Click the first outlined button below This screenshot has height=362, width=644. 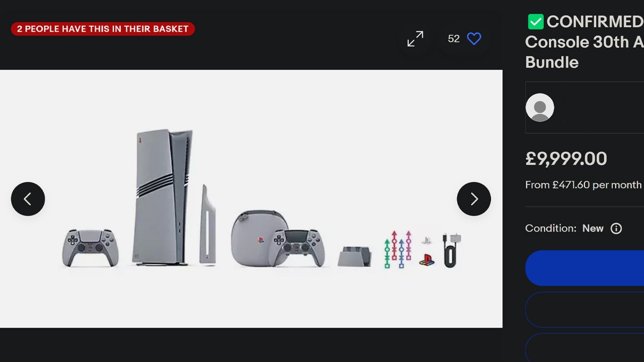point(584,309)
